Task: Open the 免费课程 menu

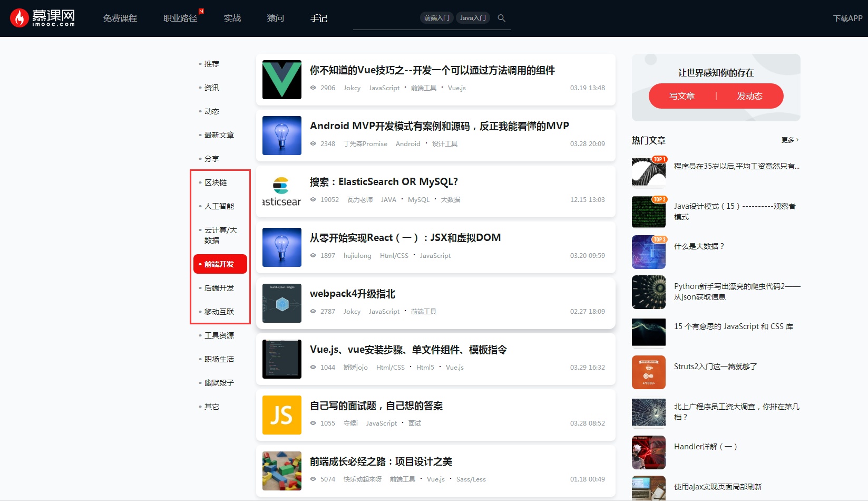Action: 120,18
